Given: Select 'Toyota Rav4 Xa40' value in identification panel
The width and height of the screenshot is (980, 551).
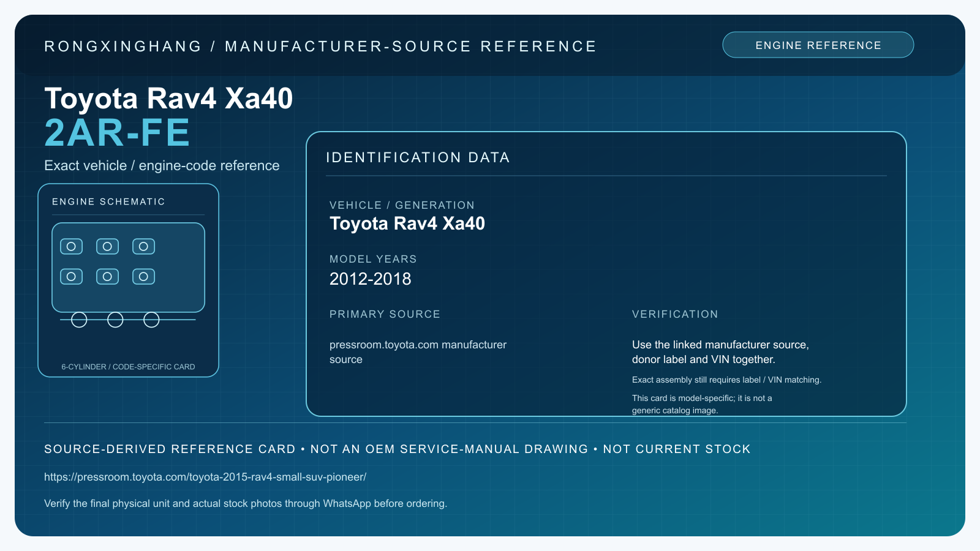Looking at the screenshot, I should tap(407, 223).
